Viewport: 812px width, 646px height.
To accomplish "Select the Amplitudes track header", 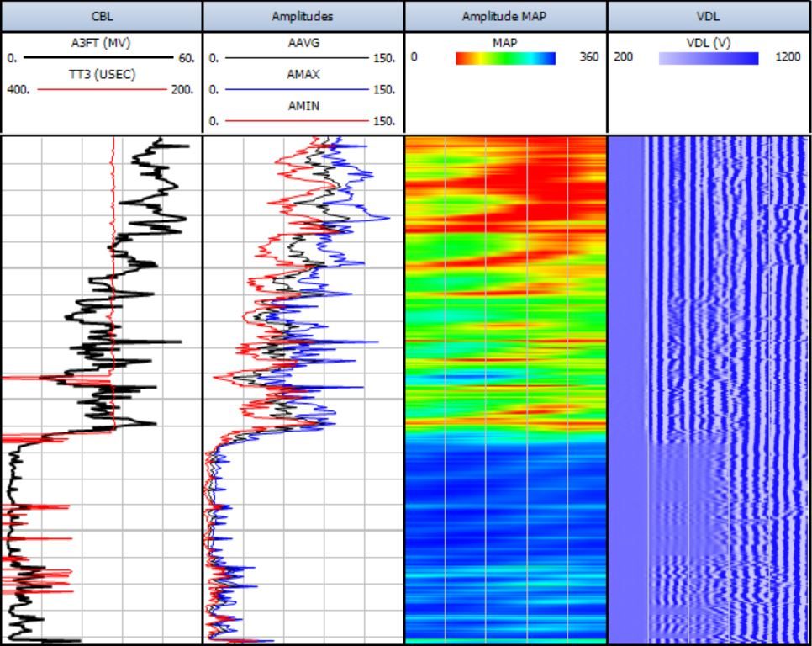I will [303, 16].
